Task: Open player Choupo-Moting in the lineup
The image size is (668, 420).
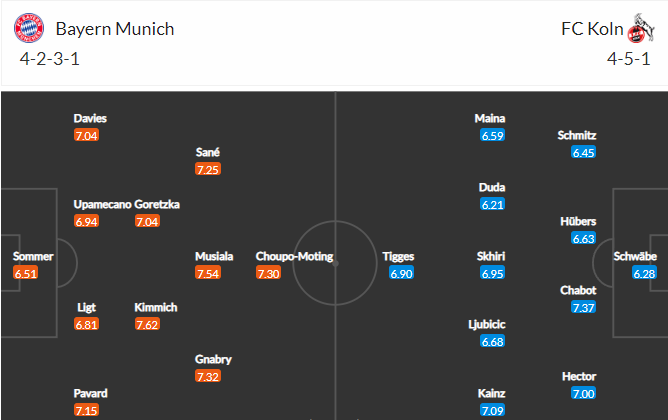Action: (x=294, y=256)
